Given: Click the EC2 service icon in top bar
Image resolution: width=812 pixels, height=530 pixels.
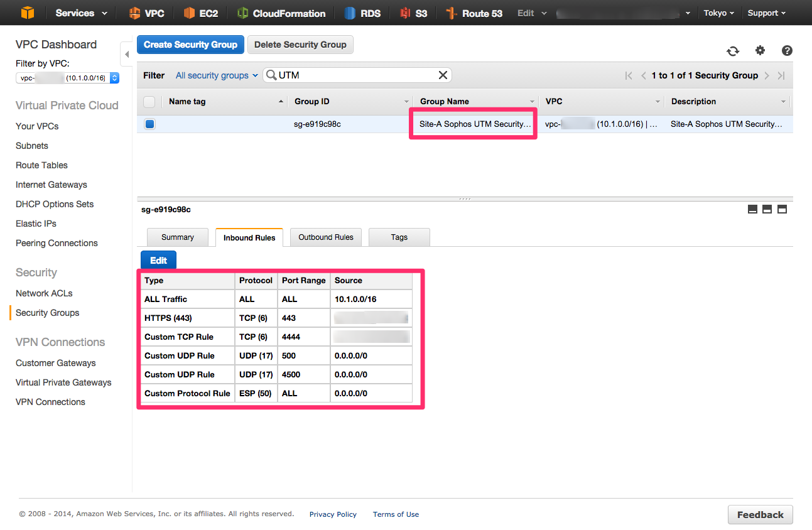Looking at the screenshot, I should (190, 13).
